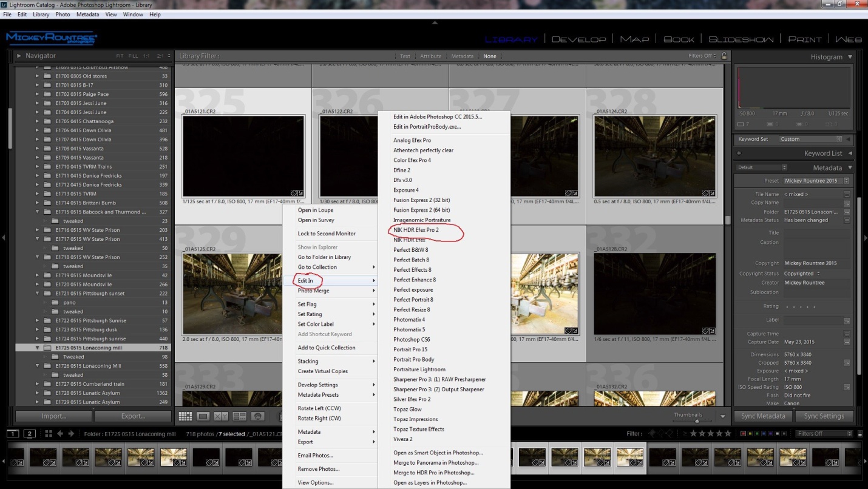Click second window display button 2

tap(29, 434)
